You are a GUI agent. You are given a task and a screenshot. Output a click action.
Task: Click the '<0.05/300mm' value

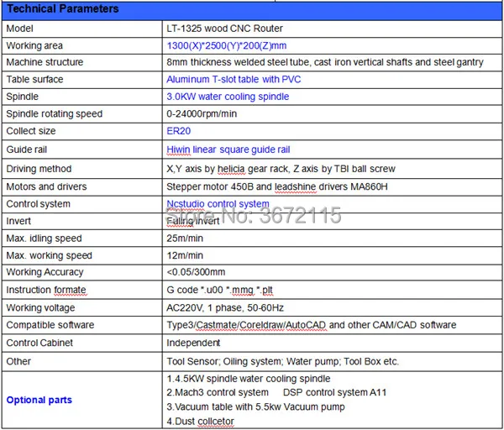[196, 272]
